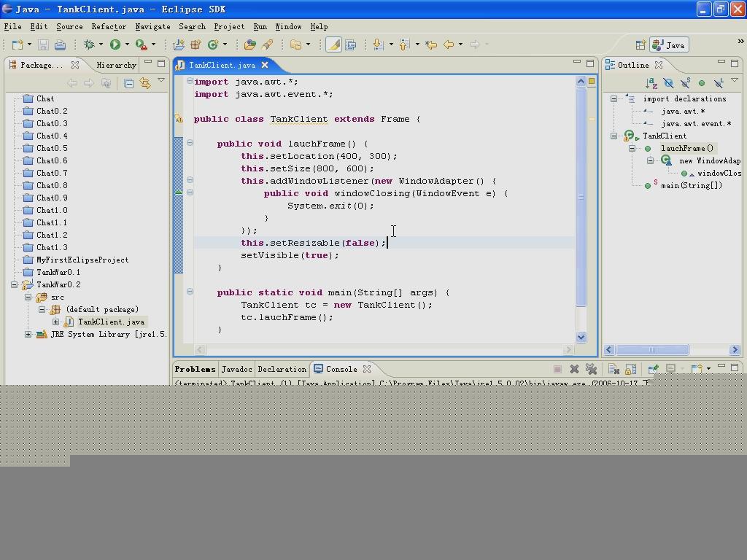The width and height of the screenshot is (747, 560).
Task: Toggle Hide Fields in Outline
Action: point(668,84)
